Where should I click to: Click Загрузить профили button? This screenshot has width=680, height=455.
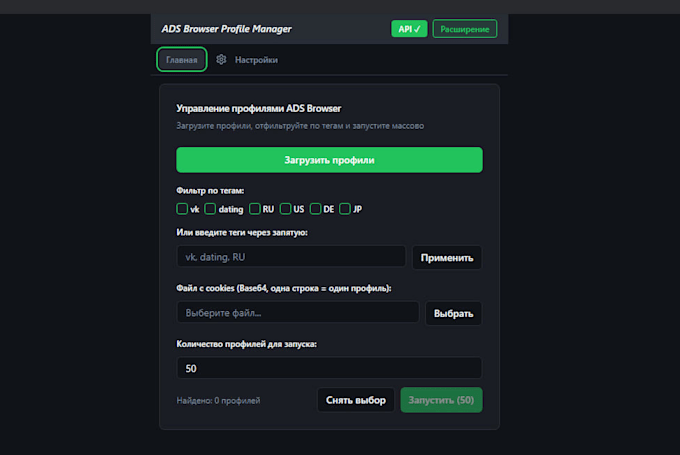[x=329, y=160]
